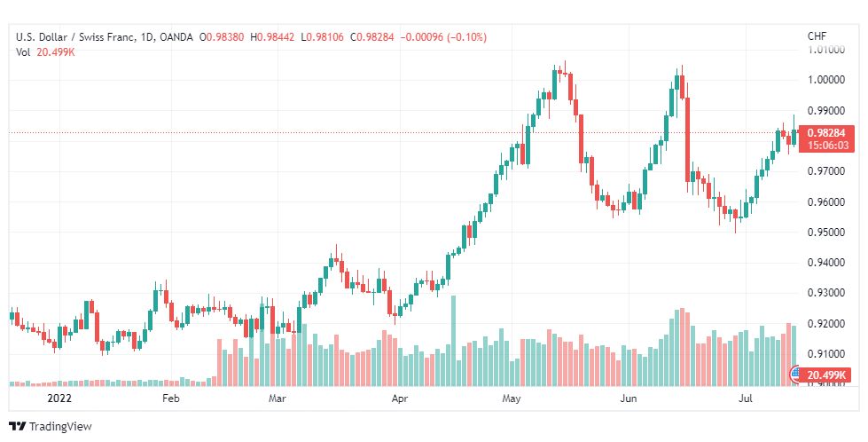This screenshot has width=868, height=442.
Task: Click the Mar label on time axis
Action: [277, 399]
